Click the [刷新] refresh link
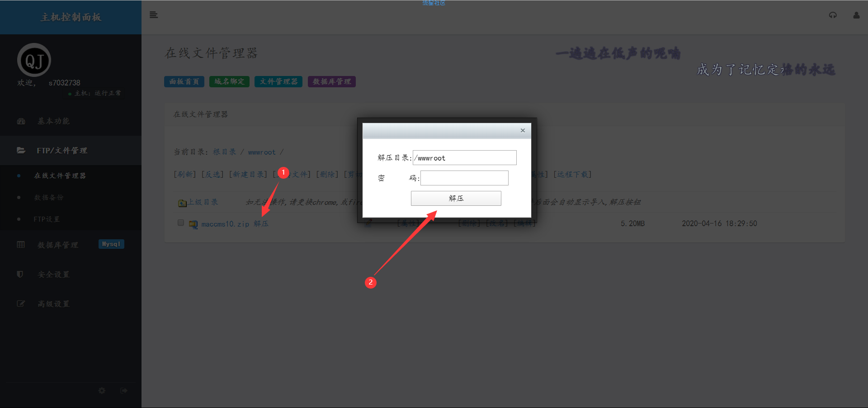868x408 pixels. coord(185,174)
